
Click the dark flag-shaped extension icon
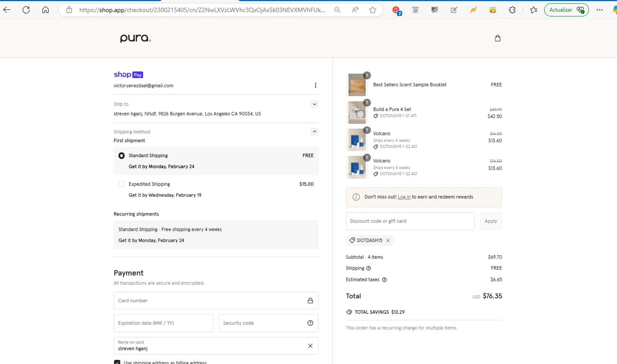pos(434,10)
